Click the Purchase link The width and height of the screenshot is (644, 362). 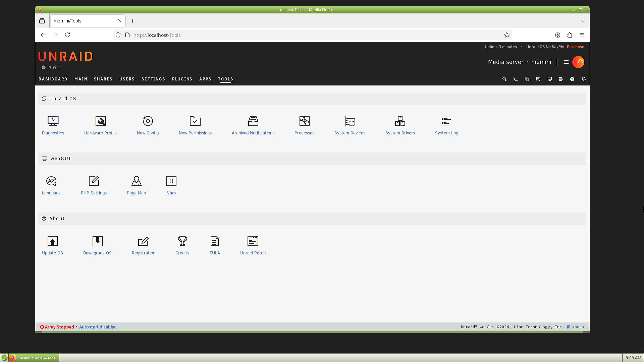coord(576,47)
